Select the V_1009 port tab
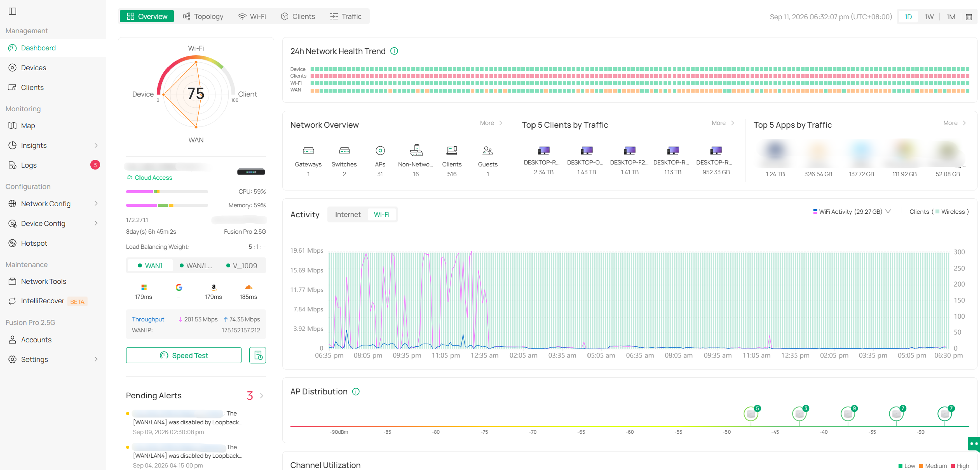 (x=242, y=266)
